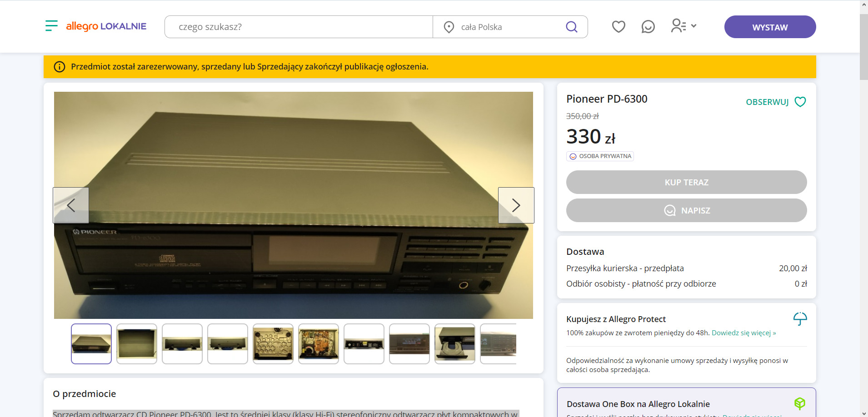
Task: Select thumbnail showing internal circuit board
Action: (x=319, y=344)
